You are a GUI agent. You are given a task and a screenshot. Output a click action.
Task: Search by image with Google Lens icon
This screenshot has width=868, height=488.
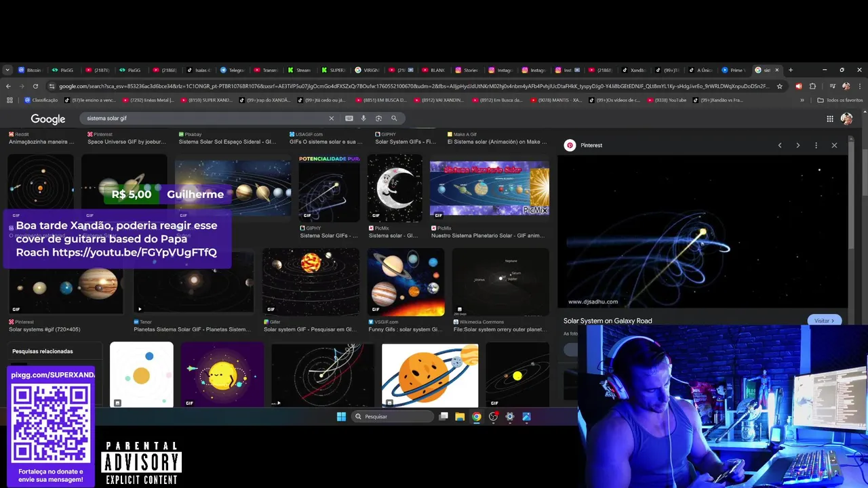(378, 118)
